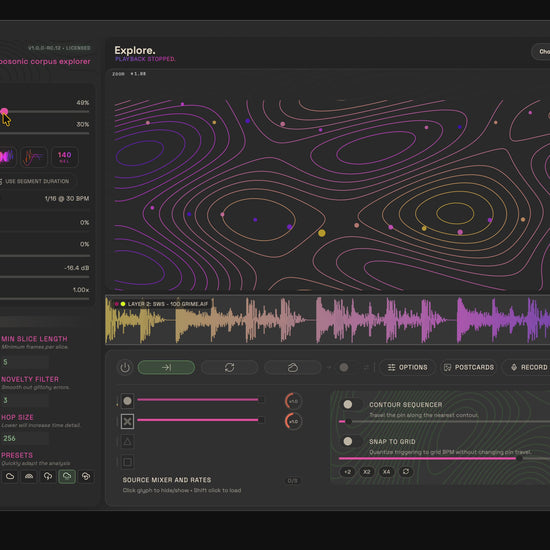Click the grey pin circle in transport bar

[x=344, y=367]
